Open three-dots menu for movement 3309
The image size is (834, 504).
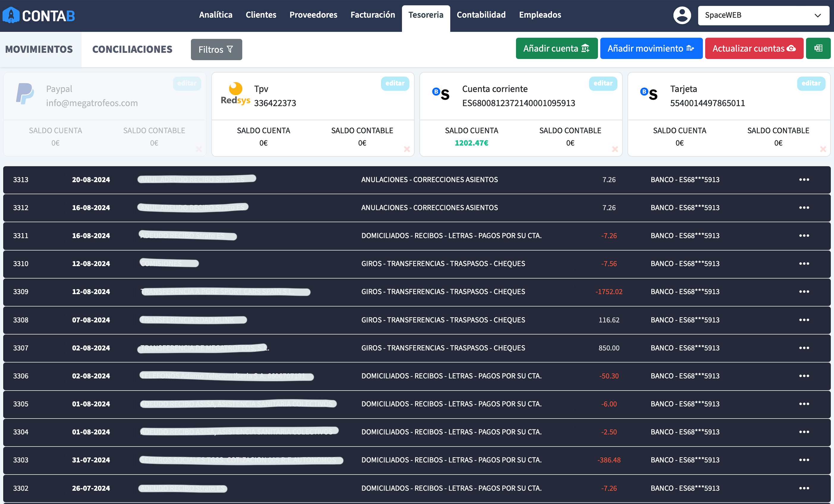pyautogui.click(x=804, y=292)
